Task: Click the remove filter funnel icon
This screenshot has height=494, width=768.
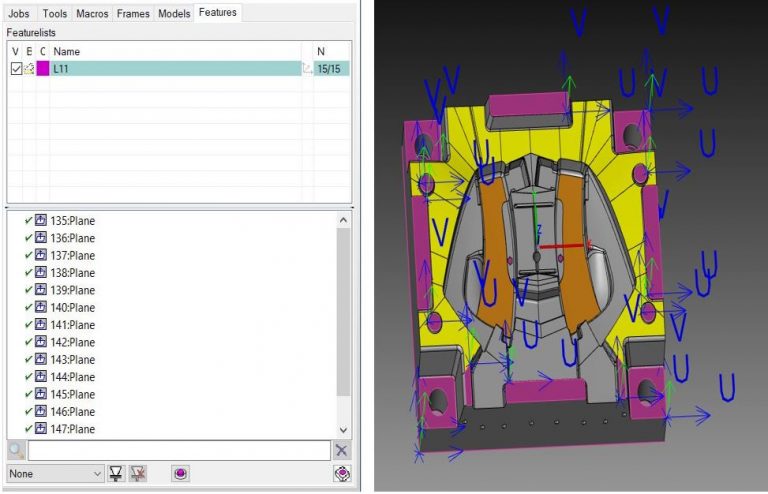Action: [x=137, y=474]
